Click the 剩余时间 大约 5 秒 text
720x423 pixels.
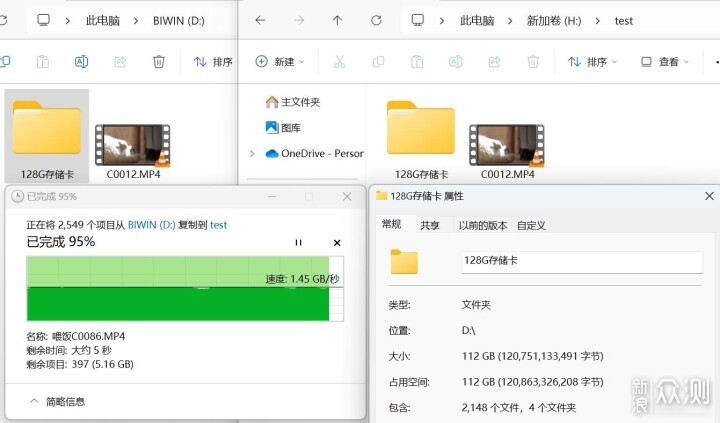click(69, 350)
